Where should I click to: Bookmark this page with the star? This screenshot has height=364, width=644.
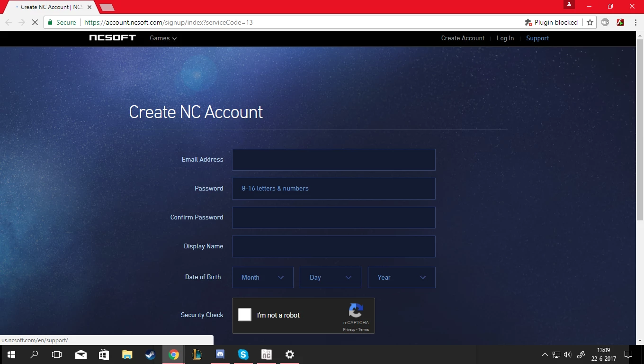pos(590,22)
